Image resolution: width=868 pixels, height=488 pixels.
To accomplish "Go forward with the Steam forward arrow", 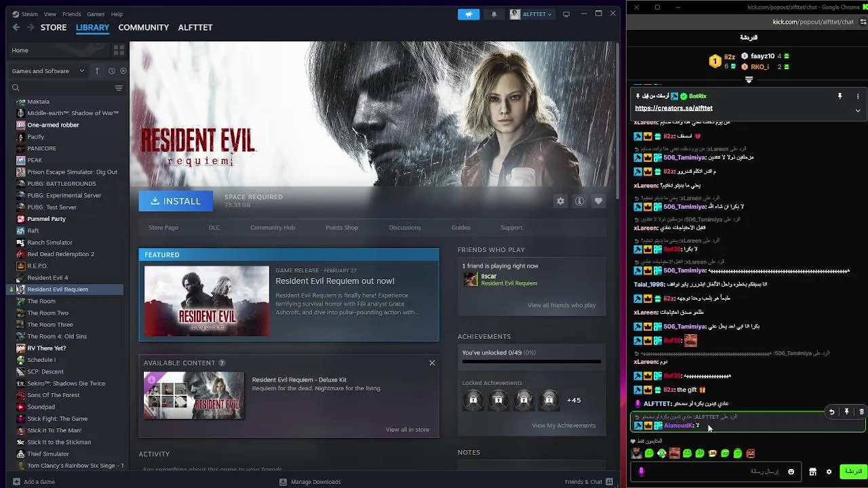I will click(30, 27).
